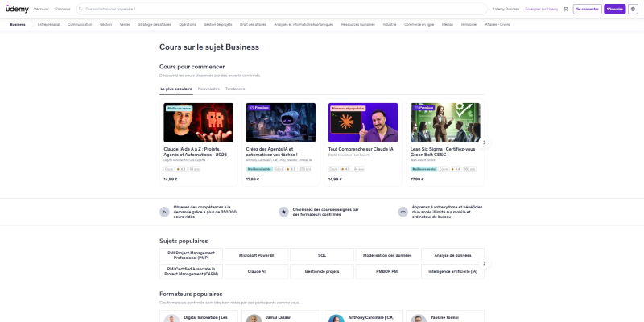Open Gestion de projets category in top bar
Image resolution: width=644 pixels, height=322 pixels.
217,25
